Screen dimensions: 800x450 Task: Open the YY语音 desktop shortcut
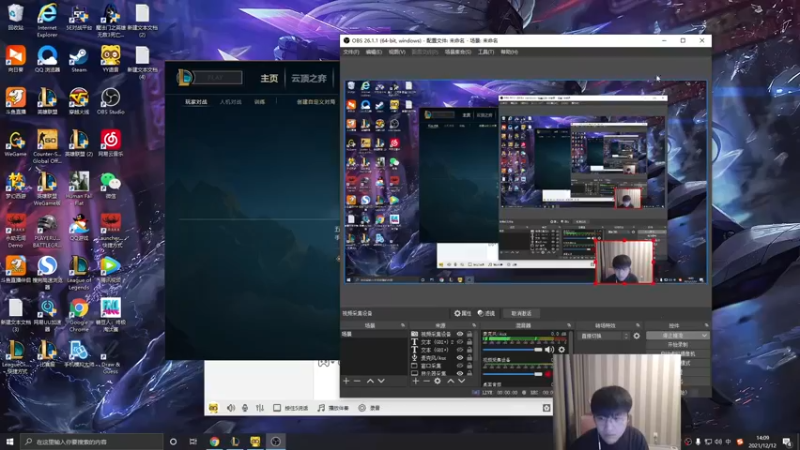[110, 59]
